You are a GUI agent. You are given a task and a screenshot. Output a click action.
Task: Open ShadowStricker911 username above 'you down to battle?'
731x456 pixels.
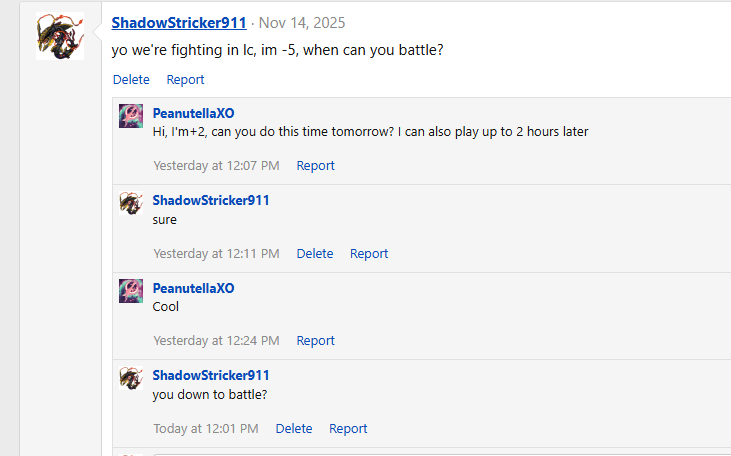tap(211, 375)
